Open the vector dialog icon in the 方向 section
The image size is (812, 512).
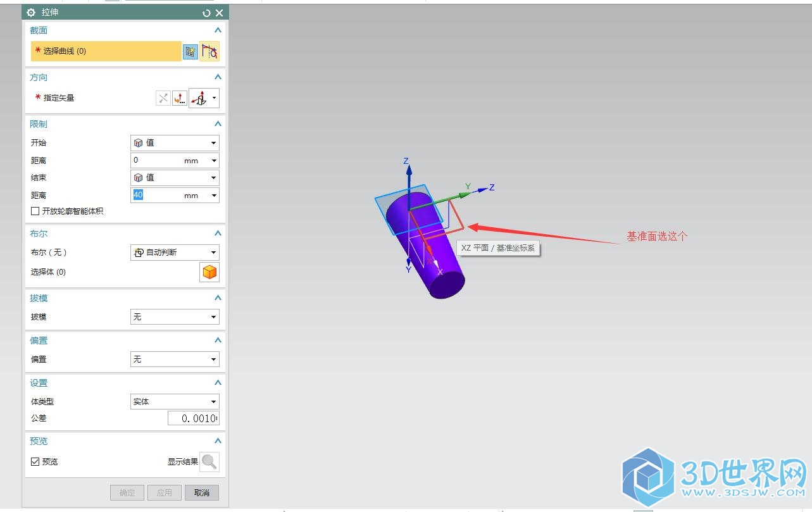coord(180,98)
